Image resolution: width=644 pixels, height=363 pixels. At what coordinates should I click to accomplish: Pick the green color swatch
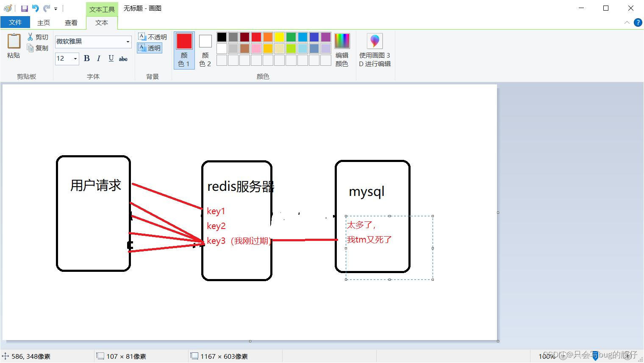click(x=291, y=37)
